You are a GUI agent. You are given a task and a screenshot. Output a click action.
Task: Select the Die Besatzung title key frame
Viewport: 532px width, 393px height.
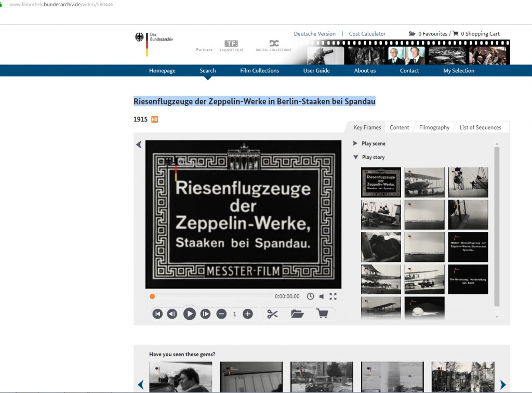tap(468, 279)
